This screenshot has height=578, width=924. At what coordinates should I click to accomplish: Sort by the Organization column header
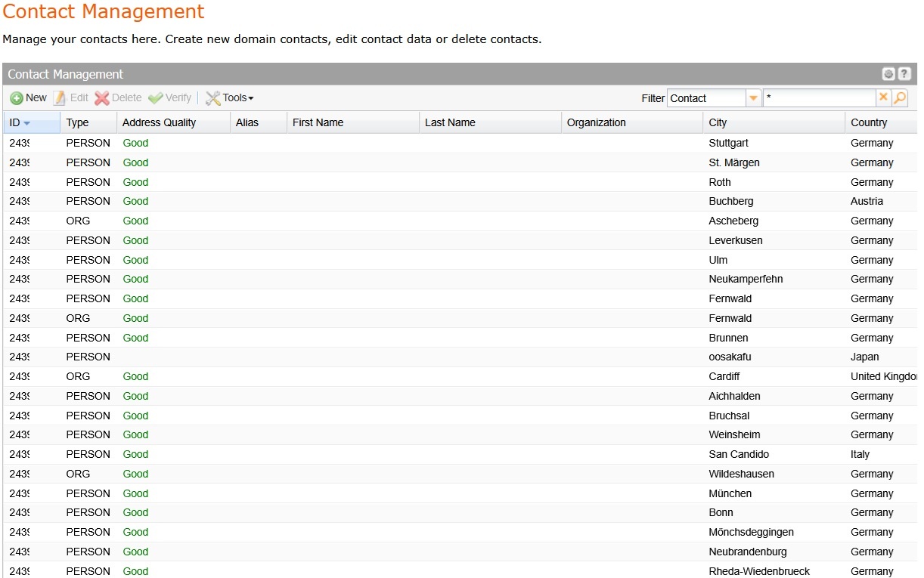[x=632, y=122]
